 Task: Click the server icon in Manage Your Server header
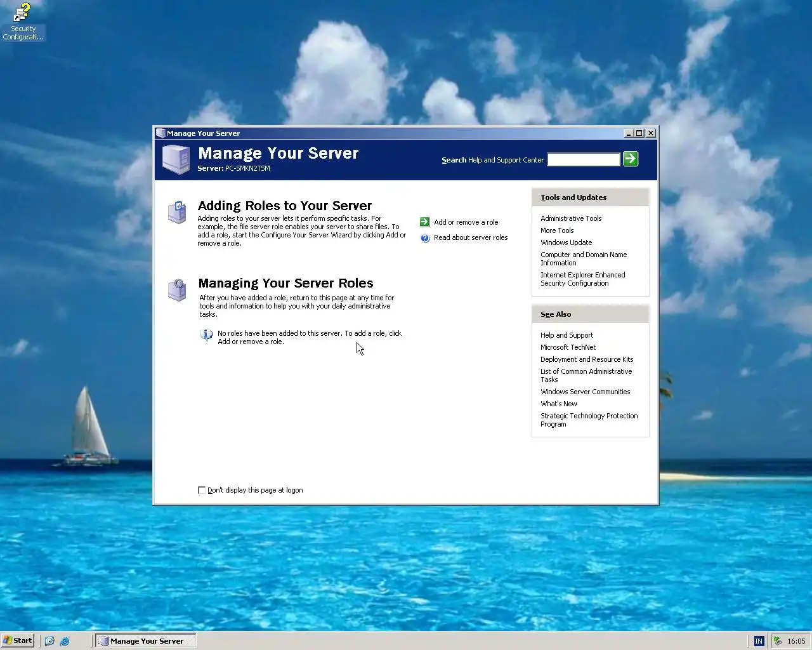(x=176, y=159)
